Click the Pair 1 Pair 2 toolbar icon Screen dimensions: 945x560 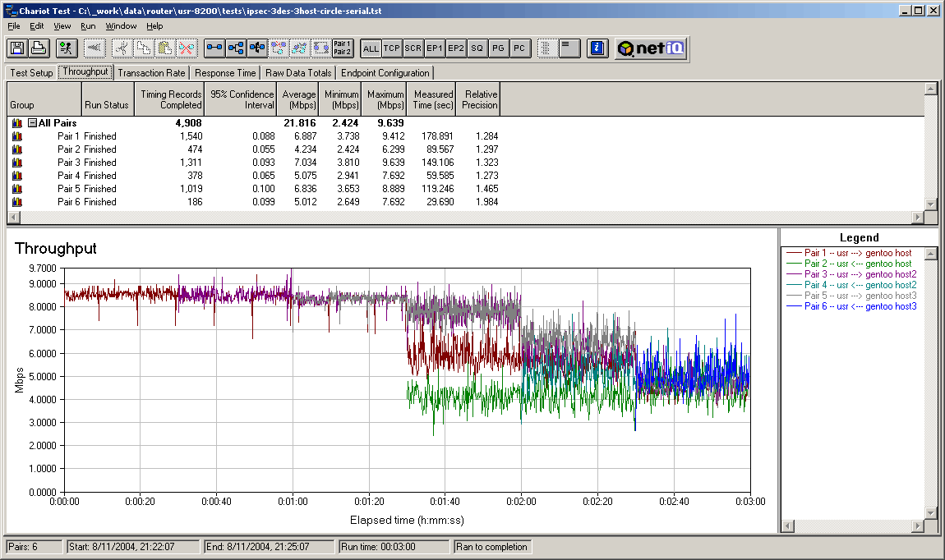[x=343, y=48]
